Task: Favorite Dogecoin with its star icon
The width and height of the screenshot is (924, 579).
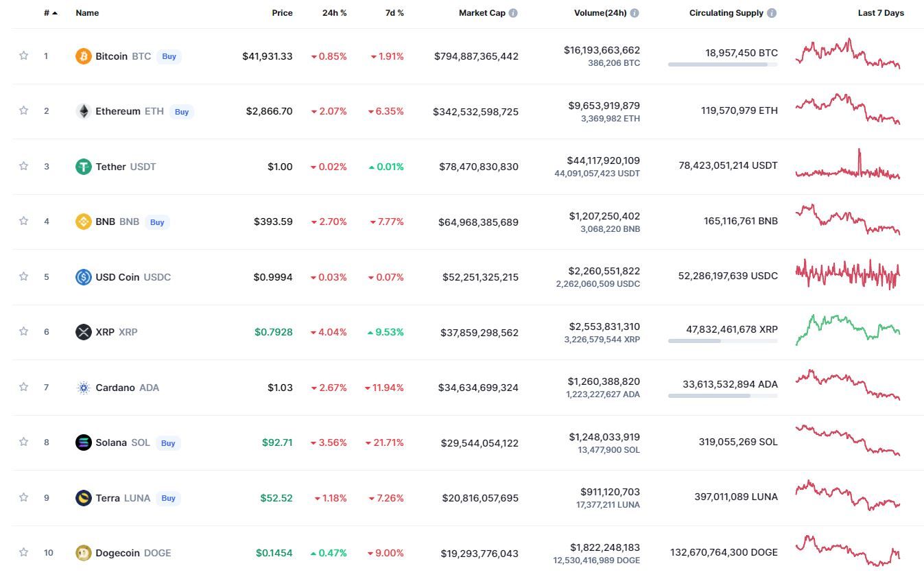Action: coord(24,552)
